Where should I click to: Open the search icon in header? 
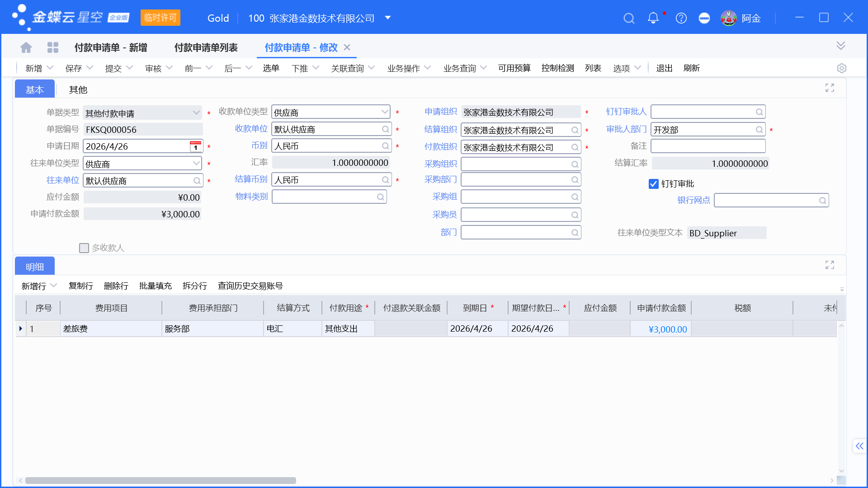click(x=629, y=18)
